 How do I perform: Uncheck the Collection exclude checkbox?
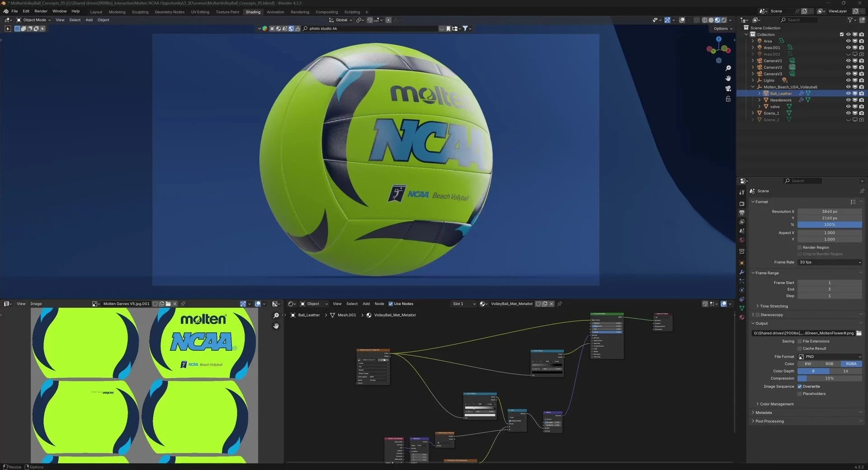pos(842,34)
